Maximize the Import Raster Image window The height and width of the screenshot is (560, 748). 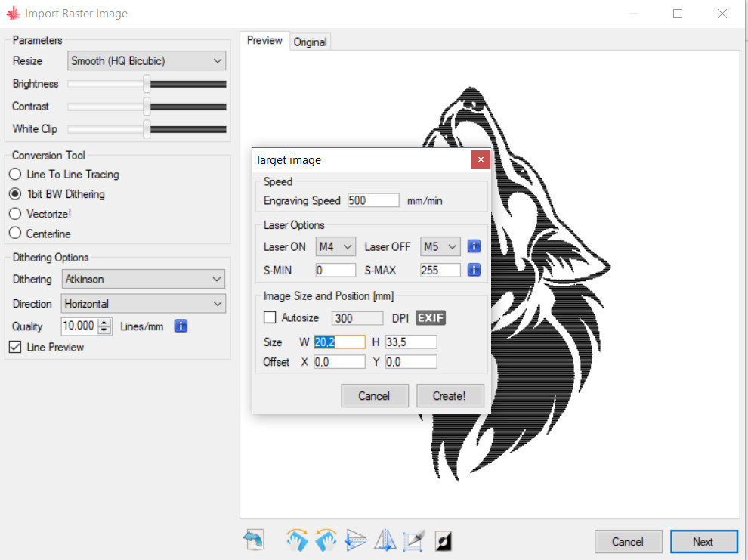coord(678,14)
